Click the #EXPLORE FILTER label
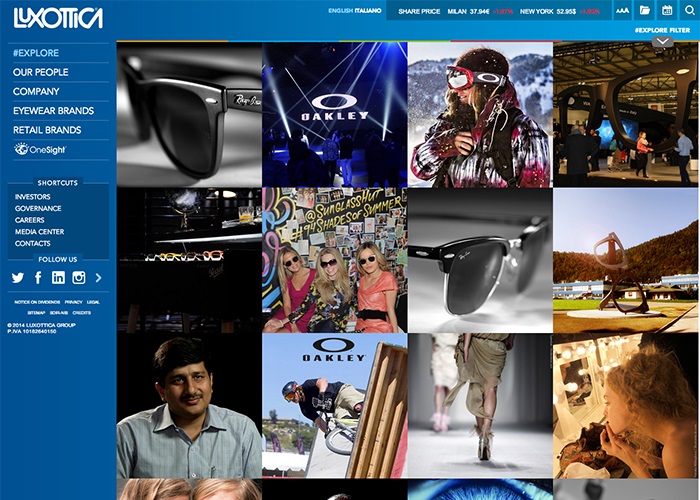 pos(662,30)
